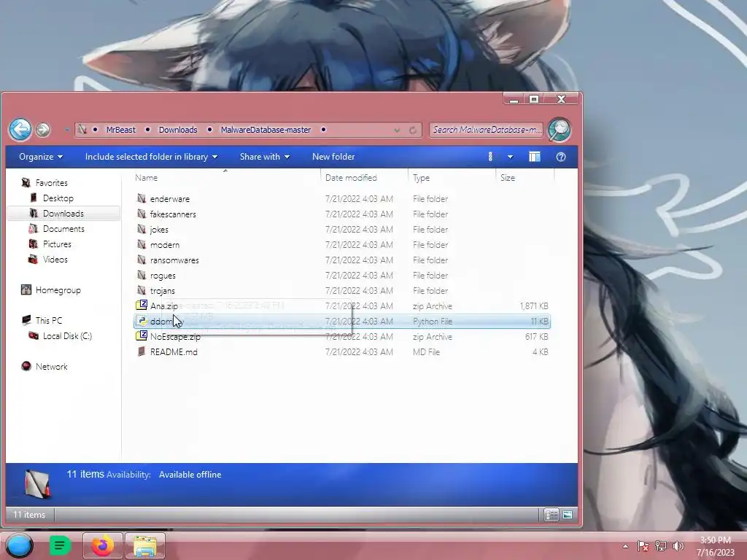
Task: Open the Help icon
Action: click(561, 157)
